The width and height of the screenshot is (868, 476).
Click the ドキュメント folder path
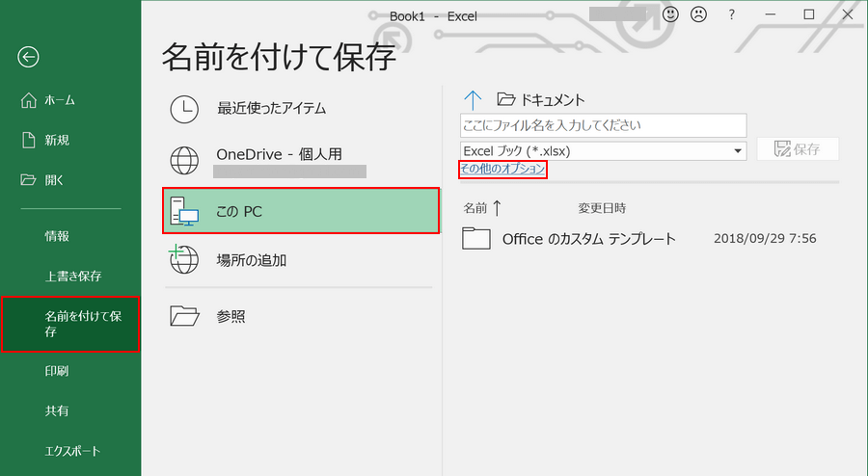click(541, 100)
